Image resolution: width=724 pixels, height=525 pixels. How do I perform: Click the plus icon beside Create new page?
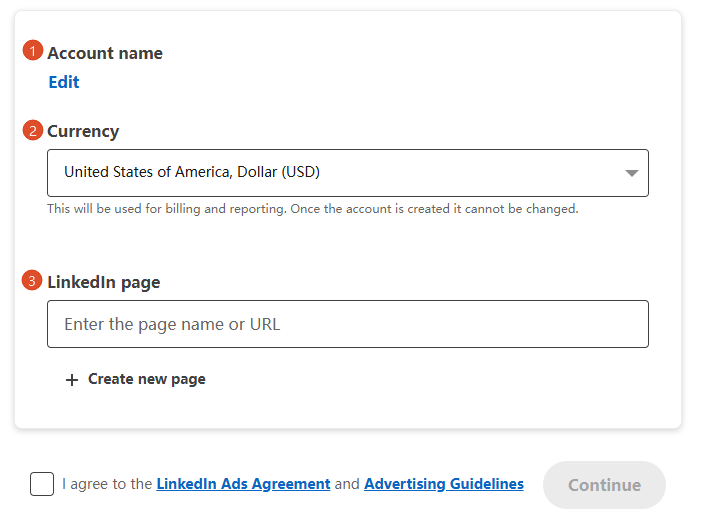coord(71,380)
